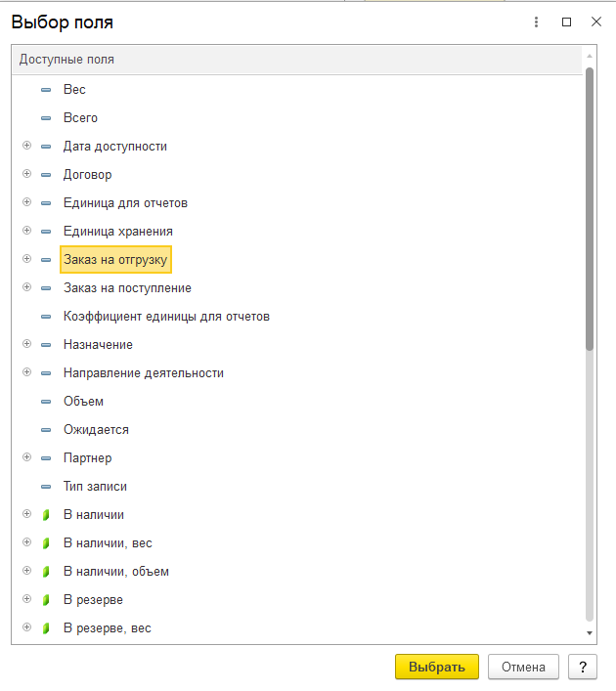This screenshot has height=691, width=616.
Task: Click the green icon beside В наличии, вес
Action: (x=46, y=543)
